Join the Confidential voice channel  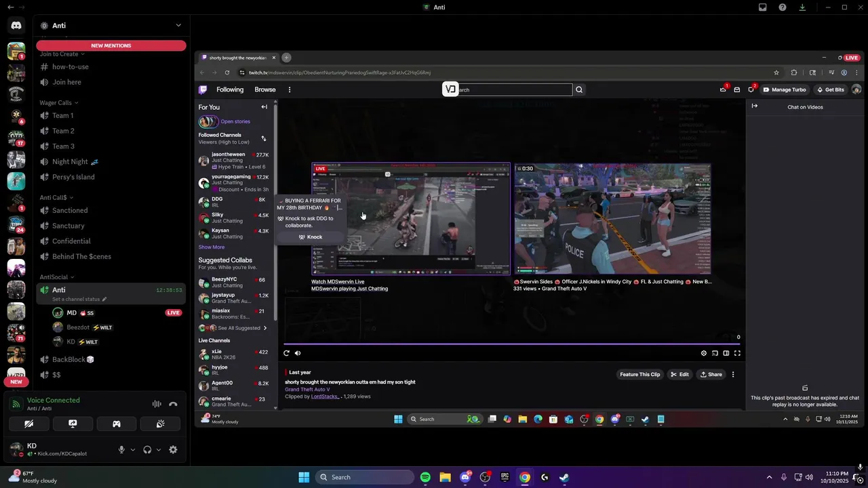(111, 241)
